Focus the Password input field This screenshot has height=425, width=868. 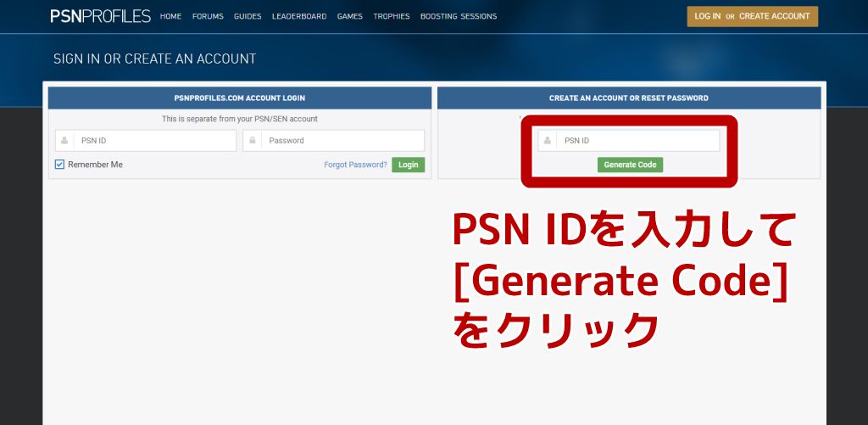(x=333, y=141)
